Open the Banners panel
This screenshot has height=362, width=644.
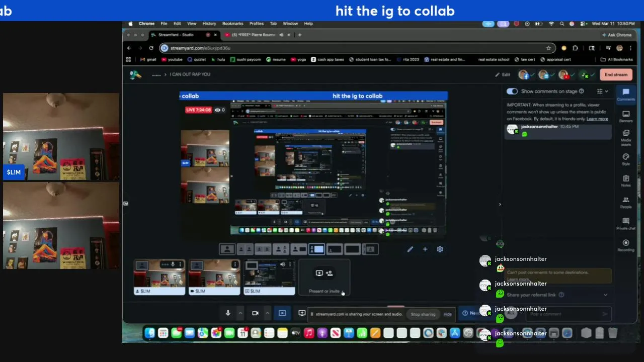626,116
